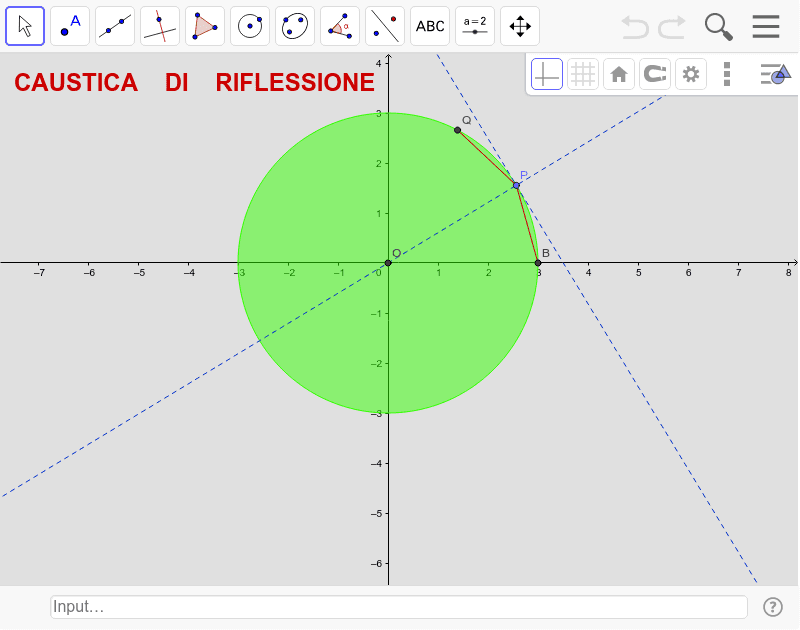
Task: Click point B on the x-axis
Action: tap(538, 263)
